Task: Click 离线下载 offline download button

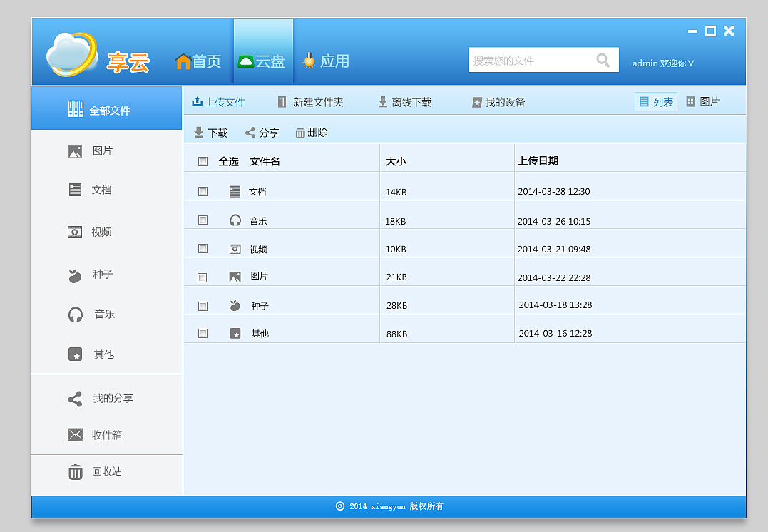Action: (405, 102)
